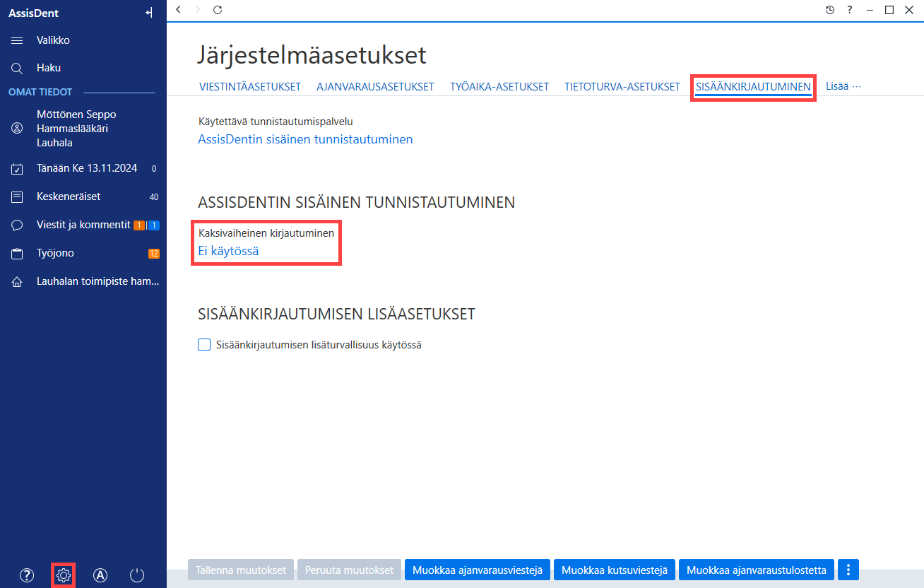
Task: Click AssisDentin sisäinen tunnistautuminen link
Action: point(306,139)
